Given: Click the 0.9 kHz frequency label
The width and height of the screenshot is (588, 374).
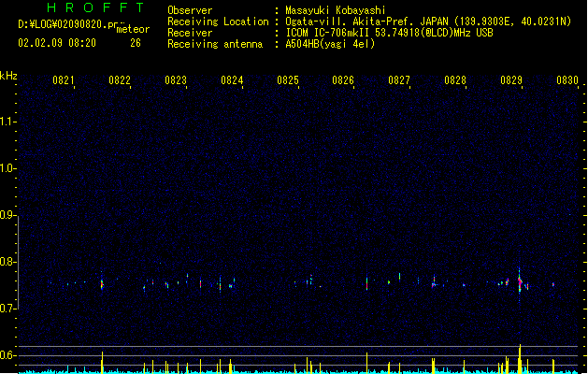Looking at the screenshot, I should 8,215.
